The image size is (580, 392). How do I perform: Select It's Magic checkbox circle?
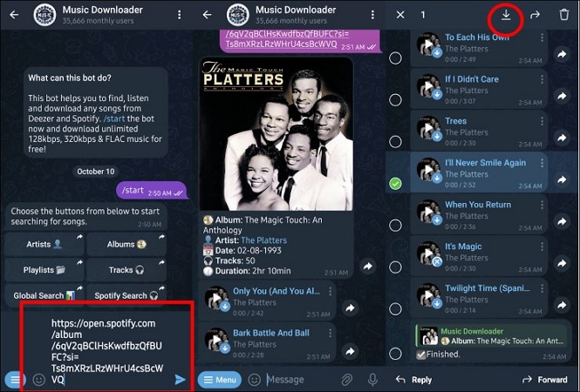coord(395,267)
